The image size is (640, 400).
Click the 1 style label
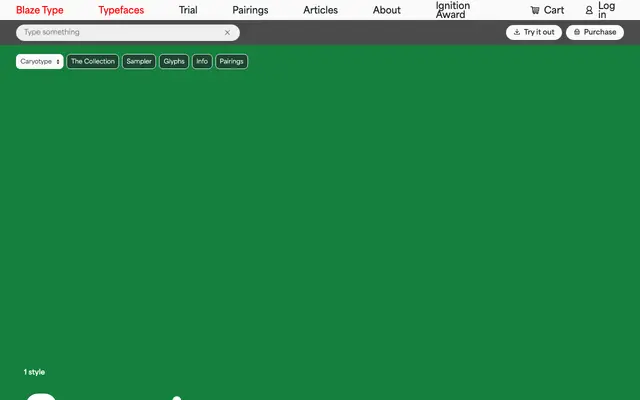[x=34, y=372]
